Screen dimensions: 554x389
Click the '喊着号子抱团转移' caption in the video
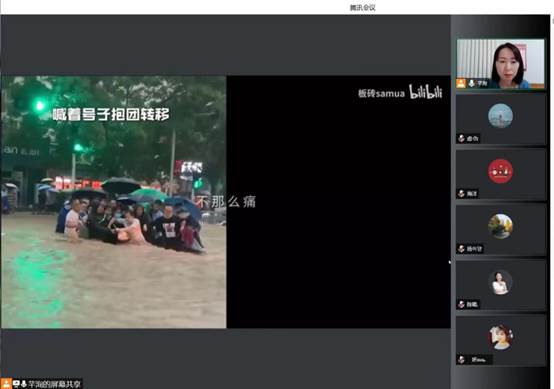(x=111, y=114)
